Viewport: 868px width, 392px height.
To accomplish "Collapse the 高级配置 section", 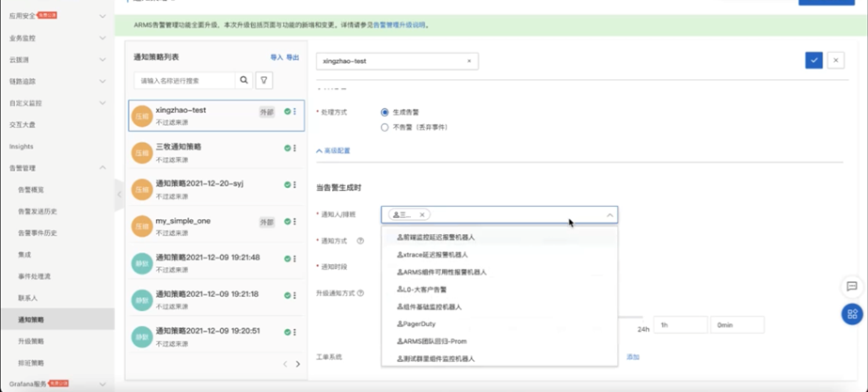I will click(x=333, y=150).
